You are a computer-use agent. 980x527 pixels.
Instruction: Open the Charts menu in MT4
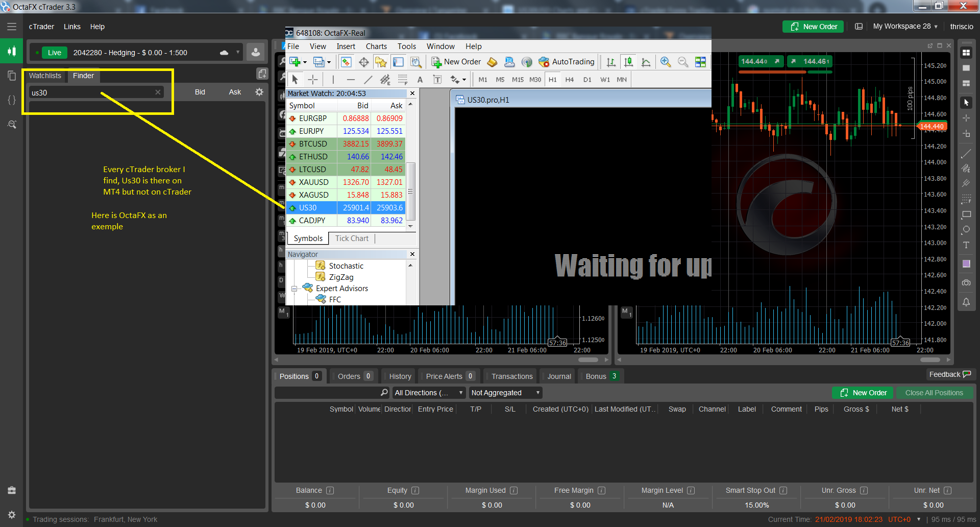[x=376, y=46]
